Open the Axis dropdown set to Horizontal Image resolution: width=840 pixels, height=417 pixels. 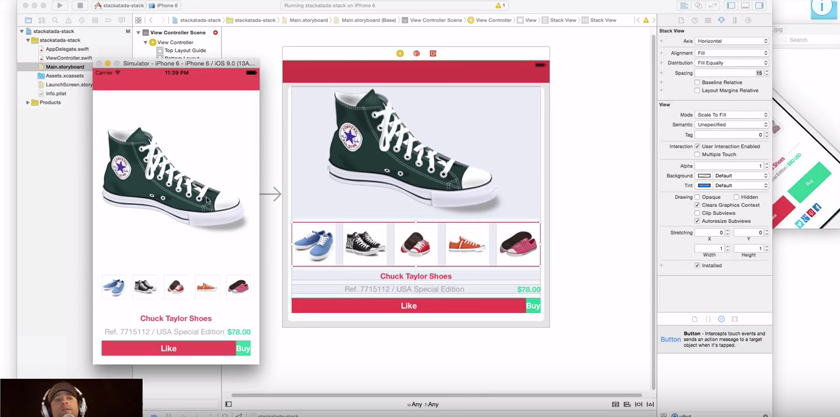click(732, 41)
